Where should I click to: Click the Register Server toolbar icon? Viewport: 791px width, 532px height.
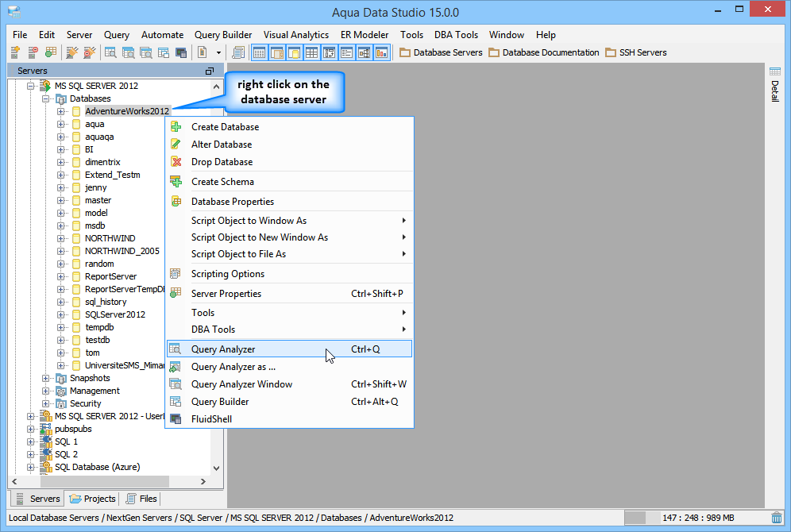[15, 52]
